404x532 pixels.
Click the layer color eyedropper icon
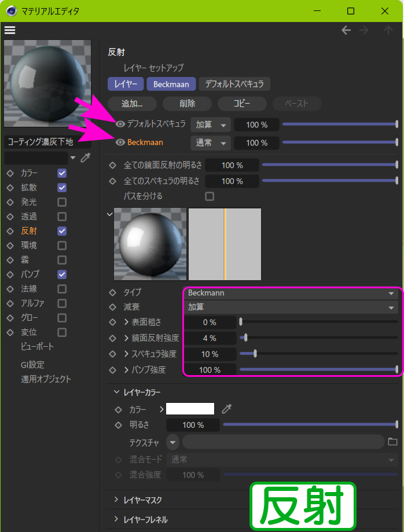point(227,409)
